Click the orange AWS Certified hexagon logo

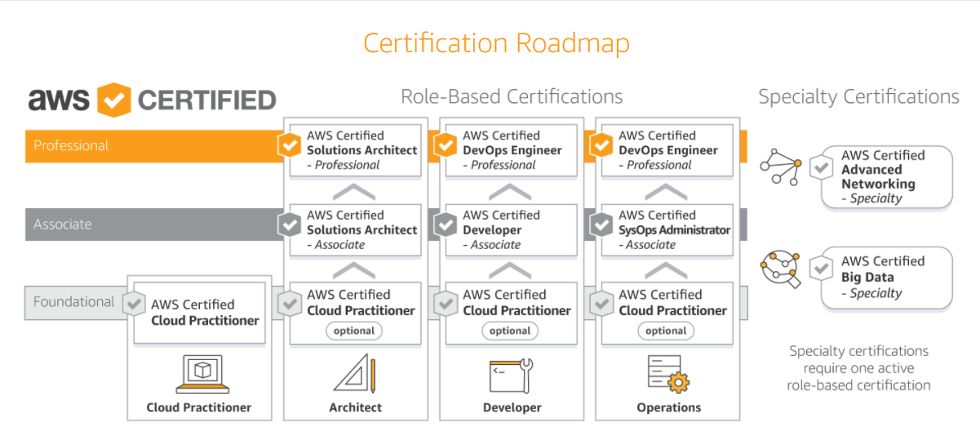click(113, 100)
